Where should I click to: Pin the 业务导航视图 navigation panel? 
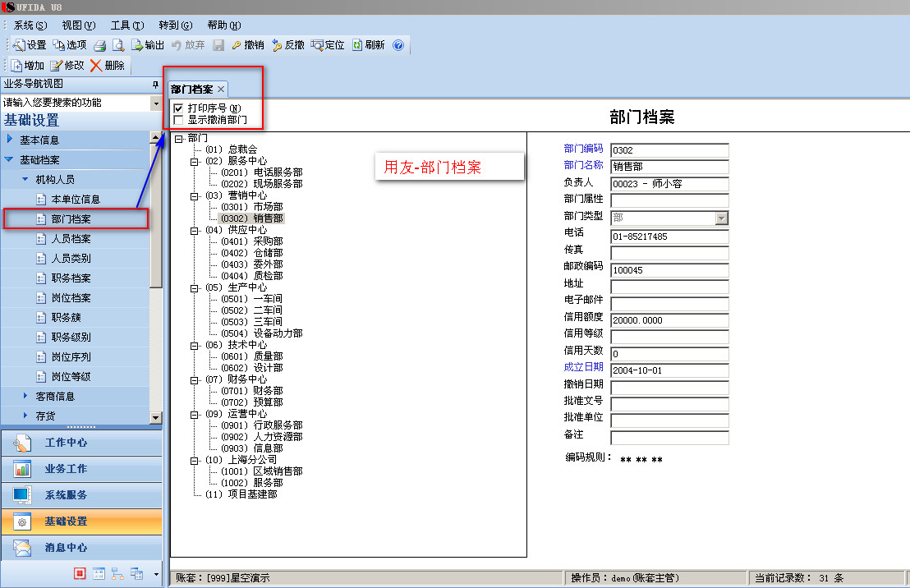[155, 84]
